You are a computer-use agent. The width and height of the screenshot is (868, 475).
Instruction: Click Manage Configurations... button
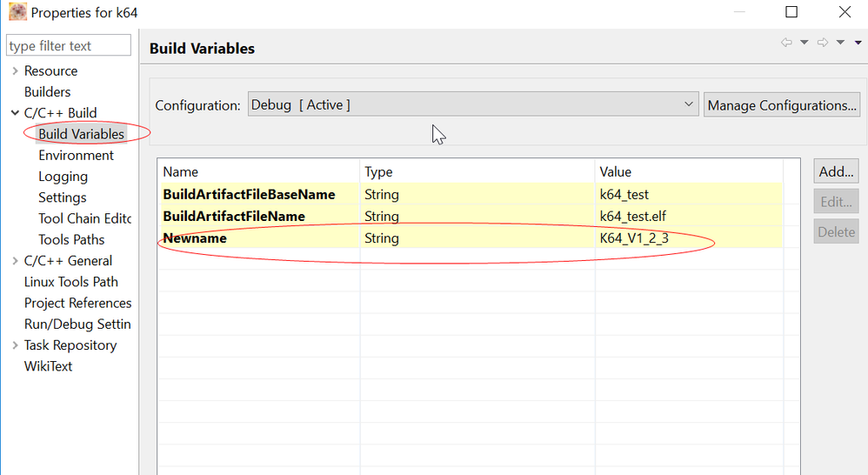click(781, 105)
